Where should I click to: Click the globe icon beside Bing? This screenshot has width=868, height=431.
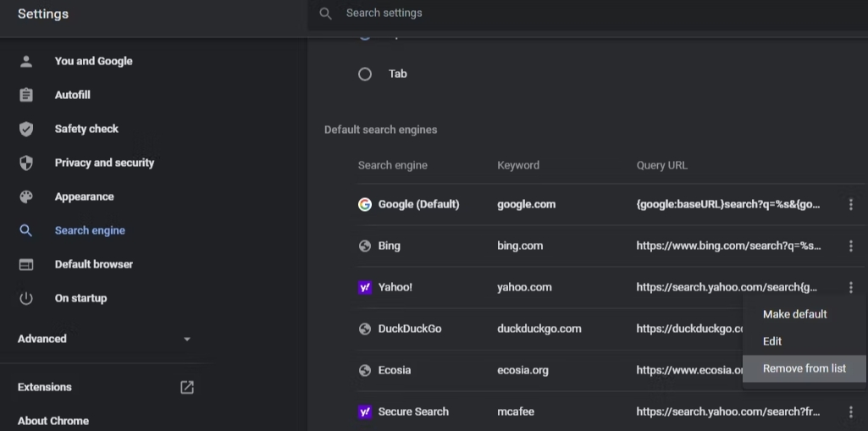coord(365,246)
